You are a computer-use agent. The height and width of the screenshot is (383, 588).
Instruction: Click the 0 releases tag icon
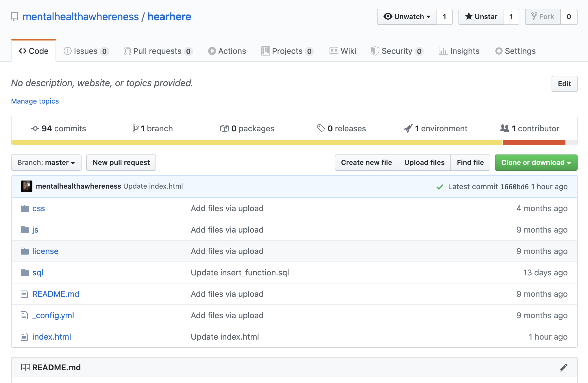(321, 128)
